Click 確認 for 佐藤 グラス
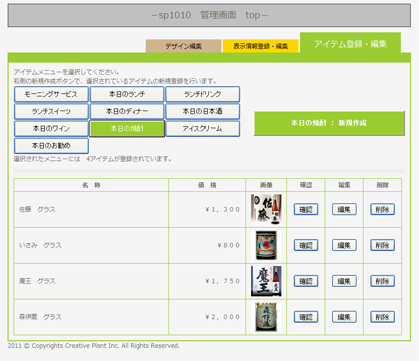This screenshot has width=419, height=361. 306,210
